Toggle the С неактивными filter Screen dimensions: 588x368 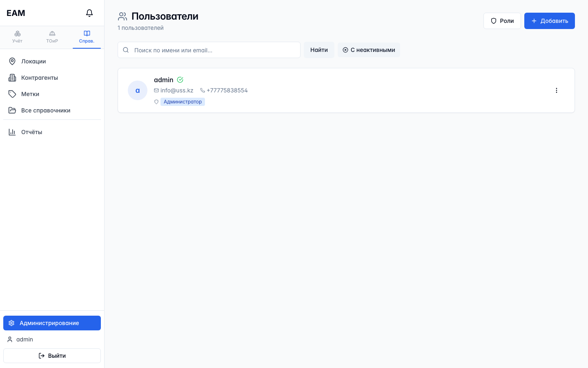369,50
